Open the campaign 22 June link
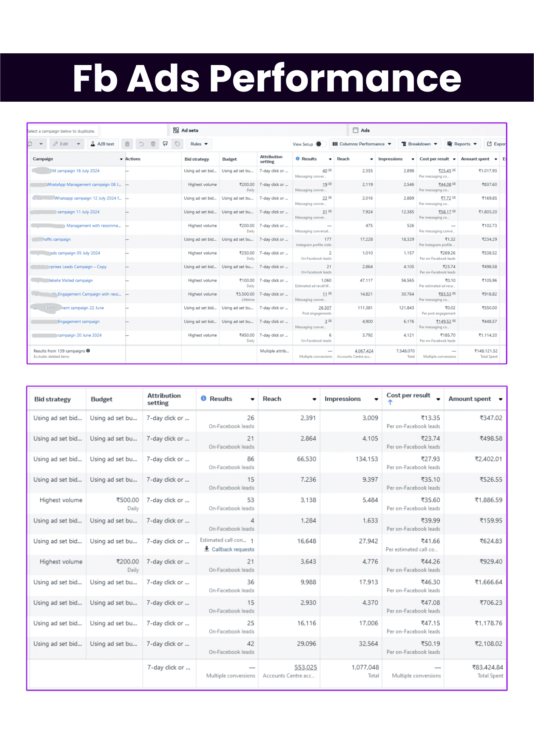This screenshot has width=534, height=756. tap(82, 308)
